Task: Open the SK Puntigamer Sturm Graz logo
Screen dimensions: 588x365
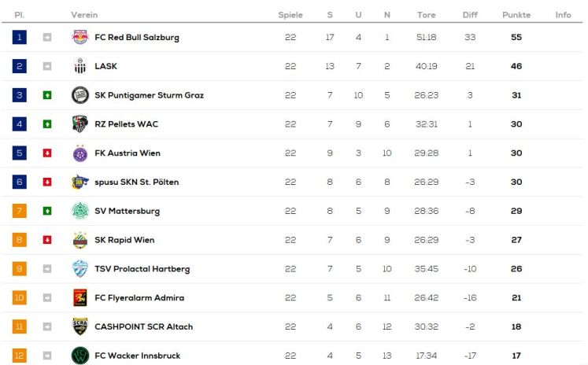Action: [x=80, y=95]
